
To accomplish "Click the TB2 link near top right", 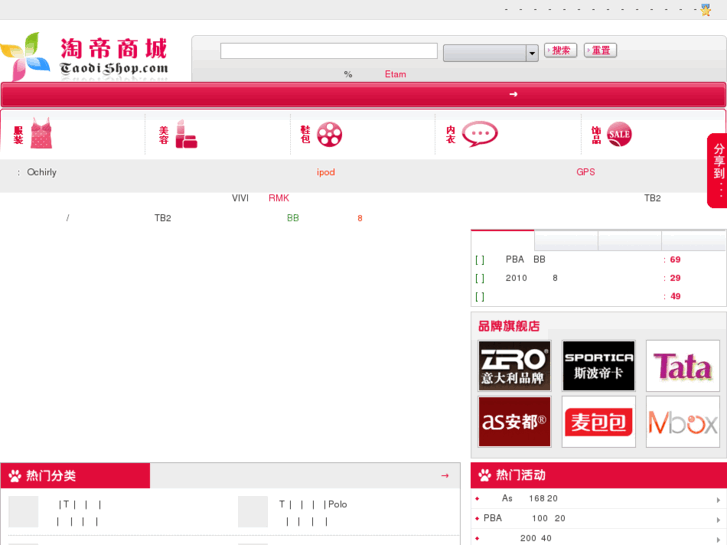I will (652, 198).
